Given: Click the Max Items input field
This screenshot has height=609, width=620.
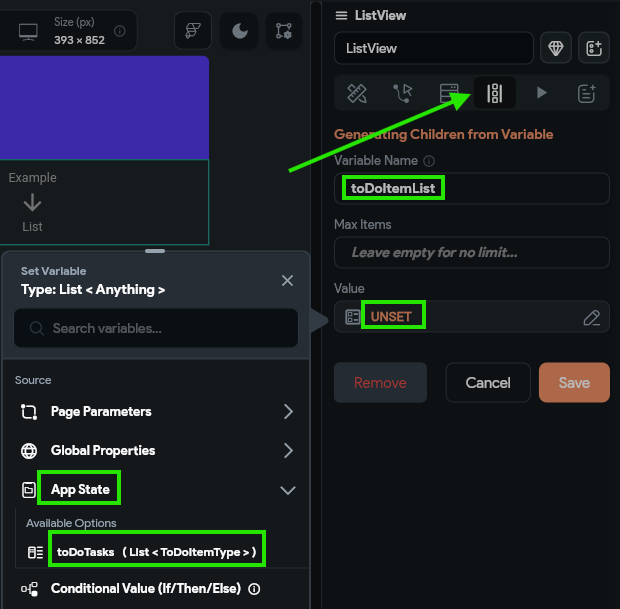Looking at the screenshot, I should tap(472, 252).
